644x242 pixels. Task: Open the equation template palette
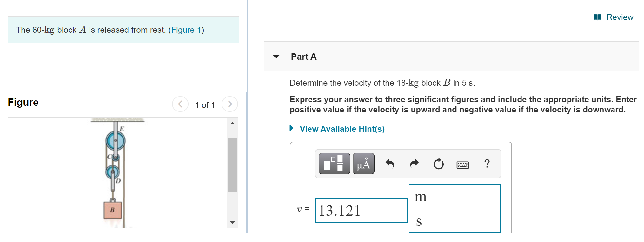point(334,164)
